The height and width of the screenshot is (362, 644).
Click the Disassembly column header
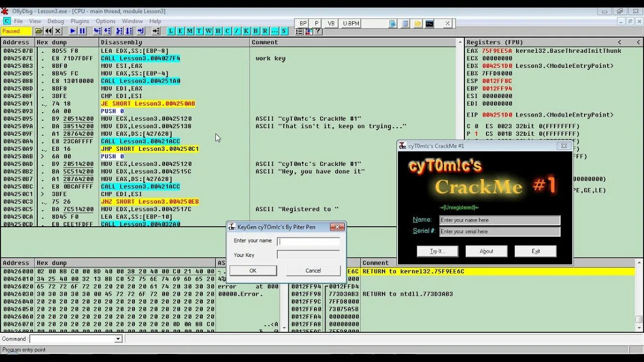tap(174, 42)
